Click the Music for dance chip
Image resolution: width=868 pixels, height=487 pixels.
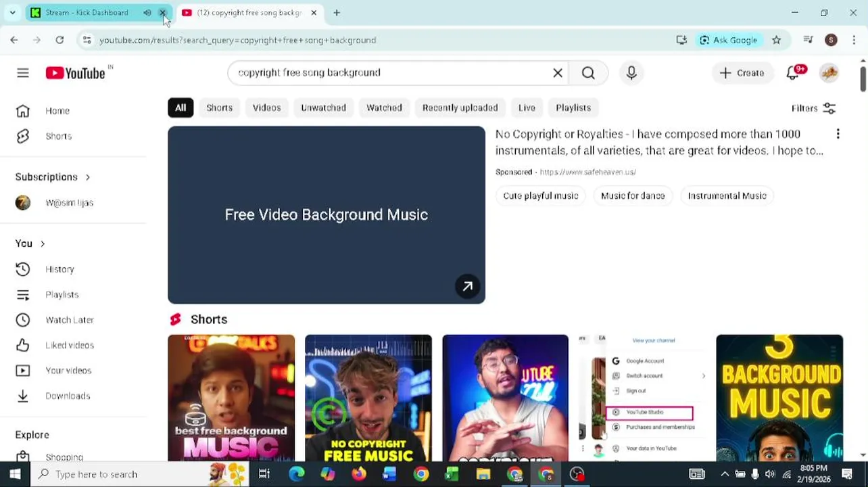coord(633,195)
